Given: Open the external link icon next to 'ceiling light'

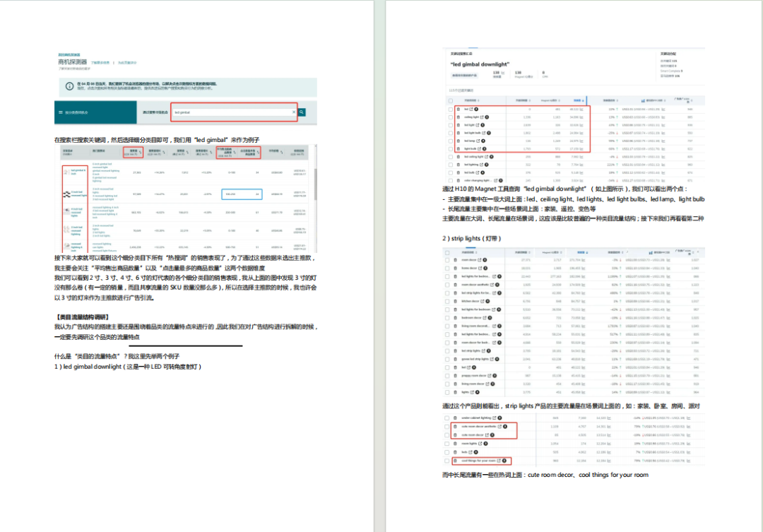Looking at the screenshot, I should click(x=482, y=117).
